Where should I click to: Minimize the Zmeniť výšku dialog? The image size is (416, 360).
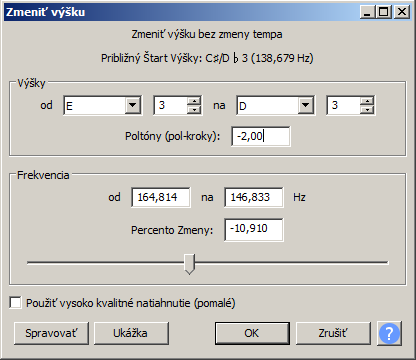point(368,12)
